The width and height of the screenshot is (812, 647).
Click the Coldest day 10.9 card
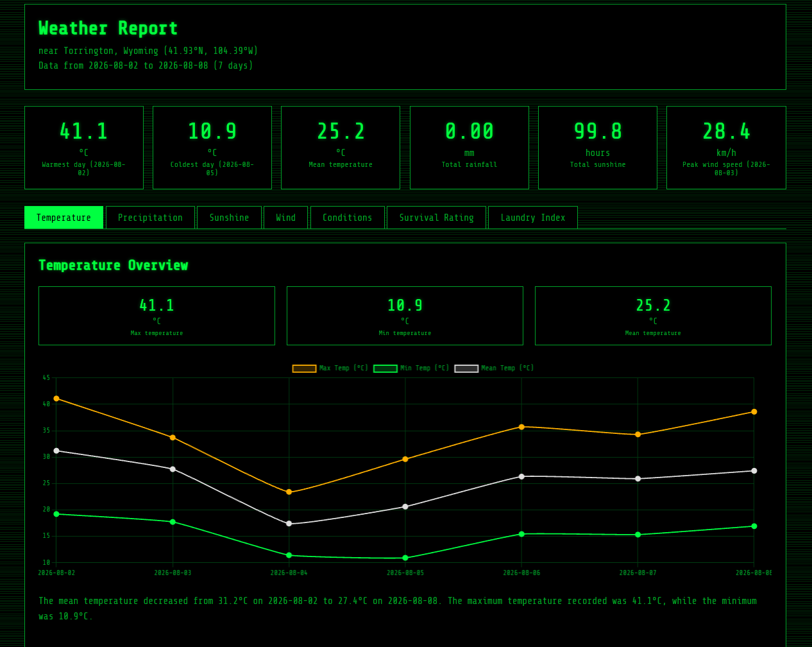click(x=212, y=148)
